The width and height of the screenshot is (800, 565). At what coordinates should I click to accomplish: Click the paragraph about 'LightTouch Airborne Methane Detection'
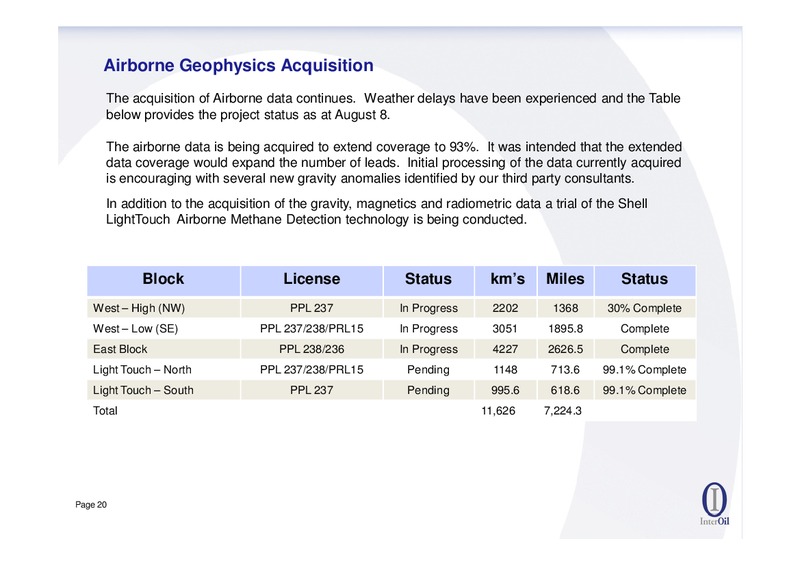coord(377,211)
